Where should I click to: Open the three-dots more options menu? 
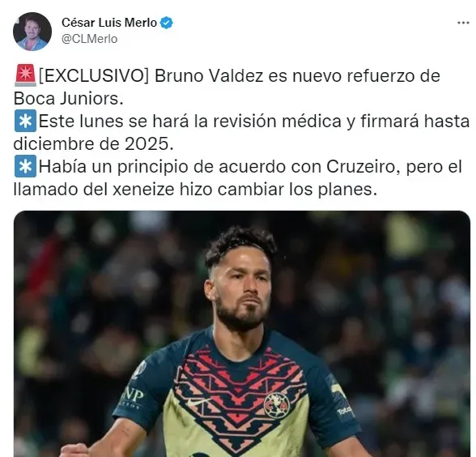463,23
